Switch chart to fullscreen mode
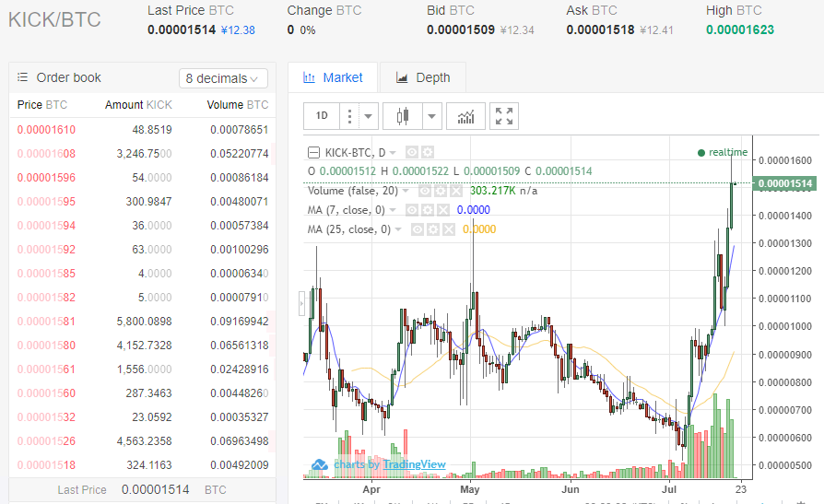 pos(504,116)
